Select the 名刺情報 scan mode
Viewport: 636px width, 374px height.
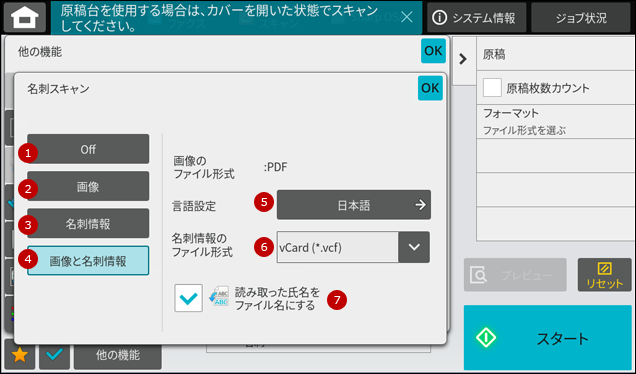[x=88, y=224]
